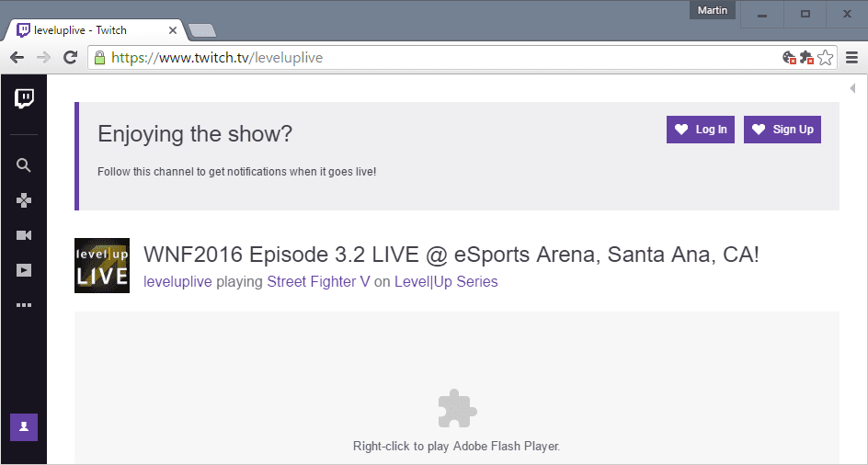Viewport: 868px width, 465px height.
Task: Go back with the browser back arrow
Action: tap(17, 58)
